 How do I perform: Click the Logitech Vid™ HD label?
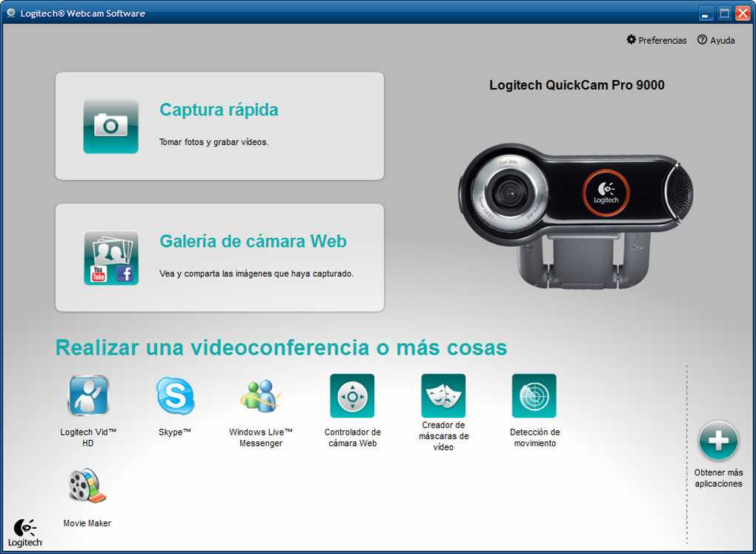[x=88, y=438]
